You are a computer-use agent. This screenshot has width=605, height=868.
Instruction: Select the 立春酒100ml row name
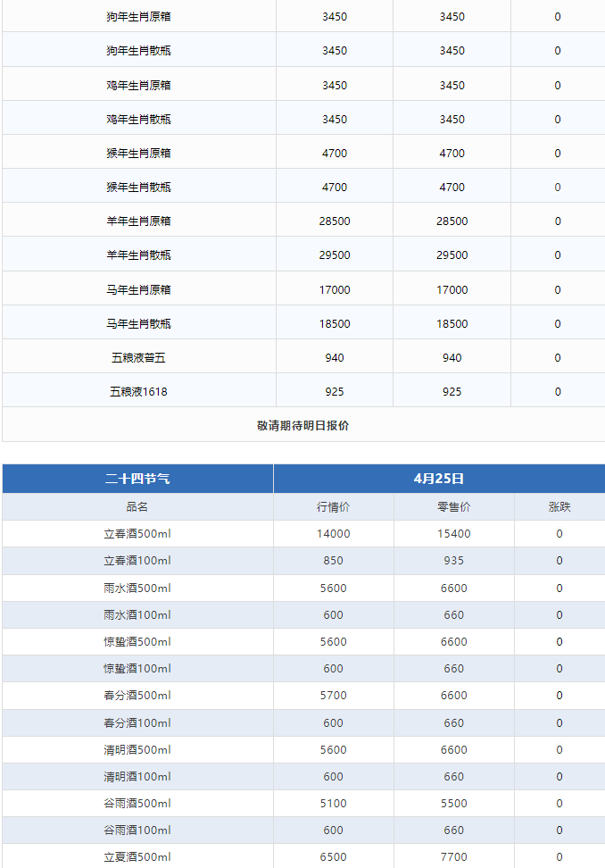coord(137,561)
